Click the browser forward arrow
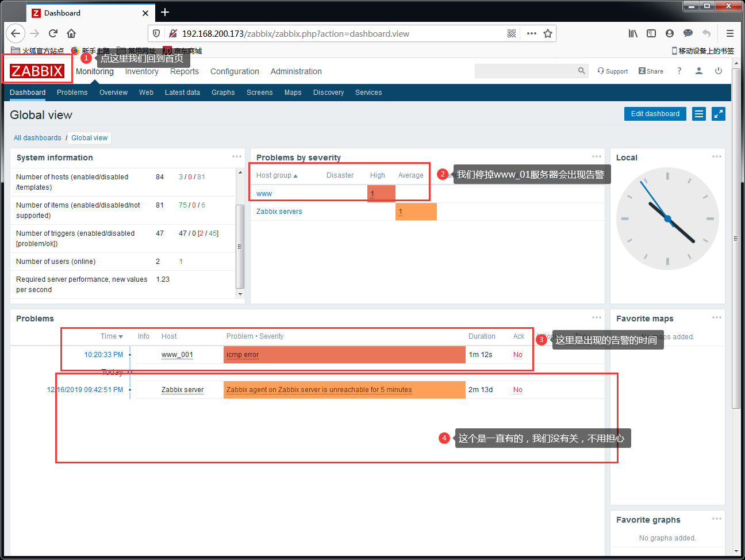This screenshot has height=560, width=745. pos(34,33)
